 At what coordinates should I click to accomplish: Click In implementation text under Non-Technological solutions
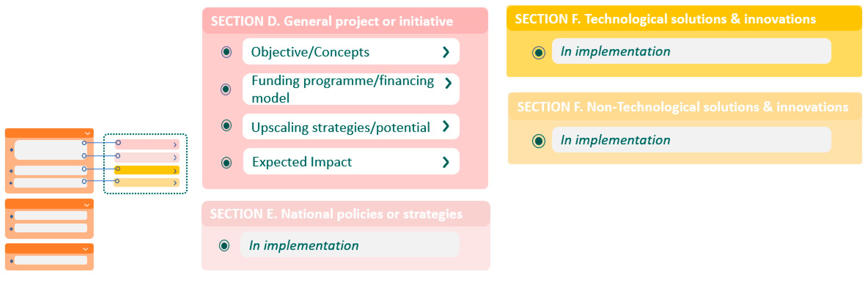[x=615, y=140]
